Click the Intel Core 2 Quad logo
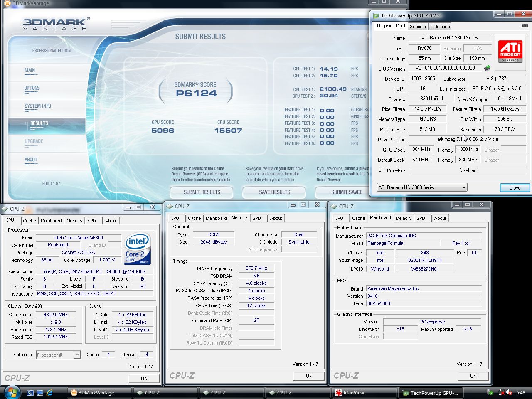 coord(138,249)
